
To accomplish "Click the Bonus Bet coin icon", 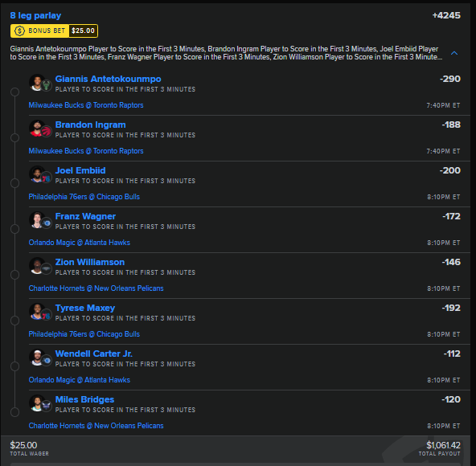I will [20, 31].
